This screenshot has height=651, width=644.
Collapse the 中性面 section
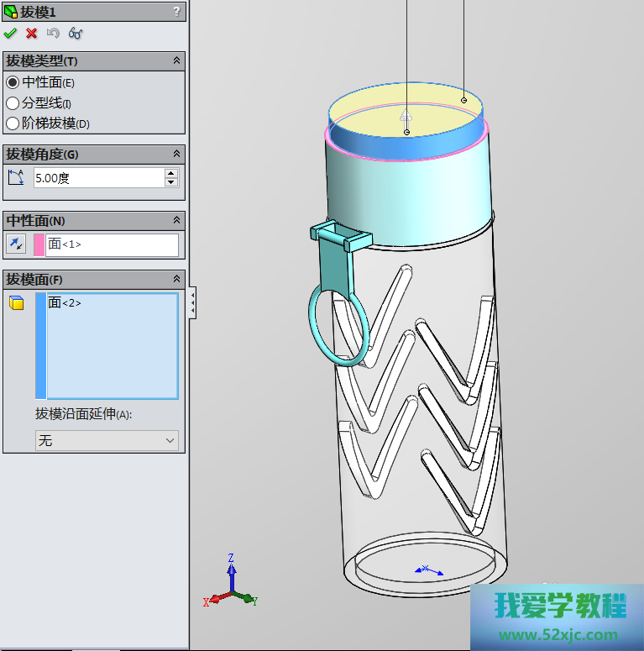point(176,221)
